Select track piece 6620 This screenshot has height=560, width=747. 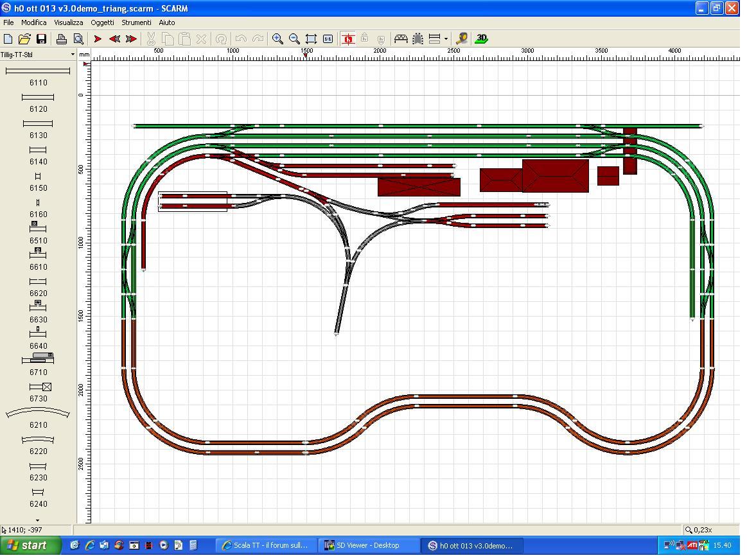pyautogui.click(x=38, y=286)
